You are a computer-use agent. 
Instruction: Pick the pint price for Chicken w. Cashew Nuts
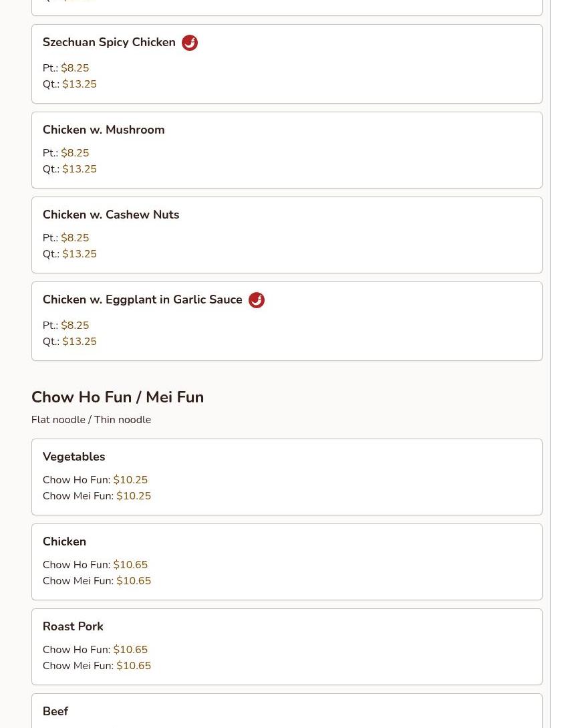(x=75, y=238)
